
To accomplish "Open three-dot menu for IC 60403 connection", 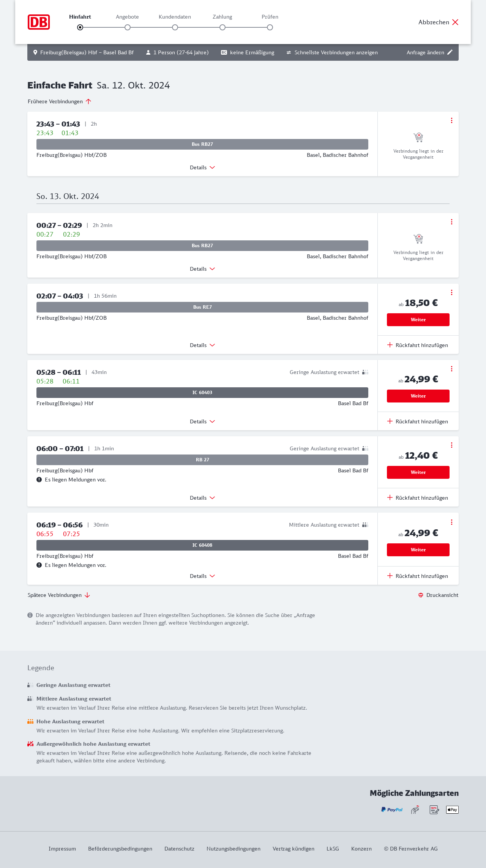I will (451, 369).
